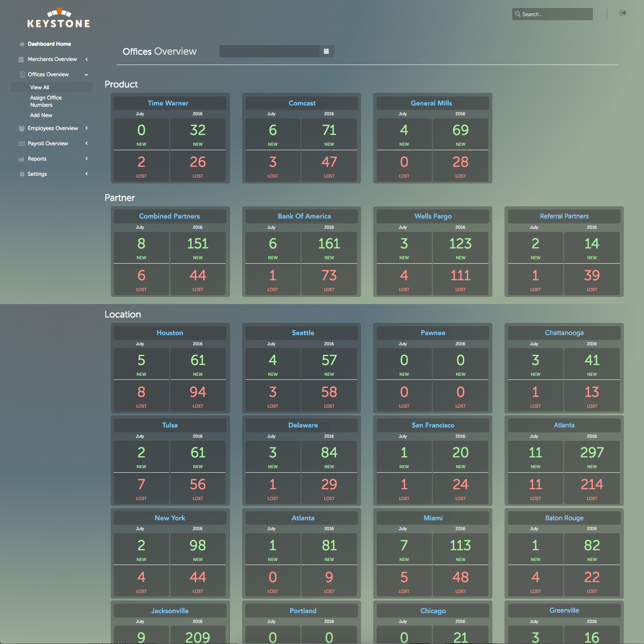Viewport: 644px width, 644px height.
Task: Click the sign out icon
Action: pyautogui.click(x=623, y=13)
